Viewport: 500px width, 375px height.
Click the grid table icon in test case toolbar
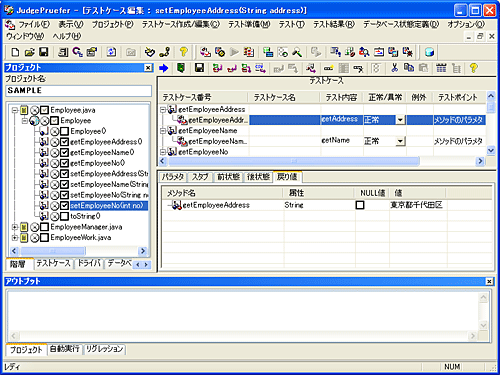[x=441, y=68]
